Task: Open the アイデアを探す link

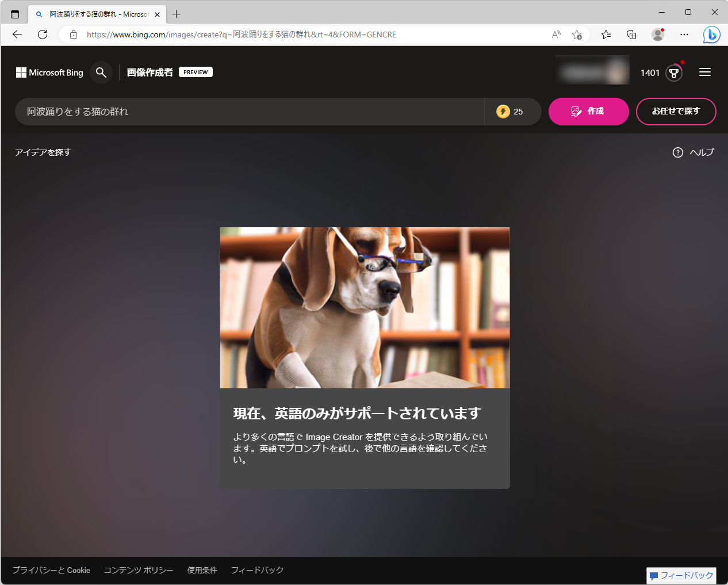Action: [43, 152]
